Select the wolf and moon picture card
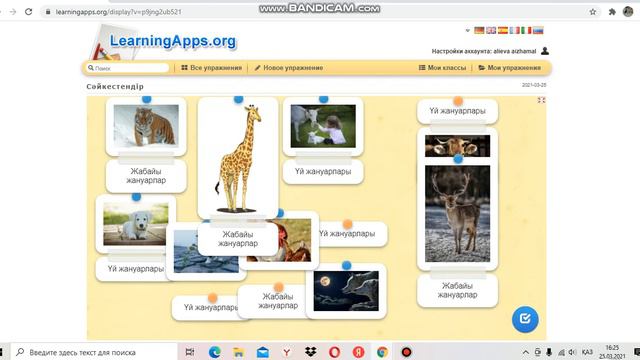This screenshot has width=640, height=360. pyautogui.click(x=346, y=291)
